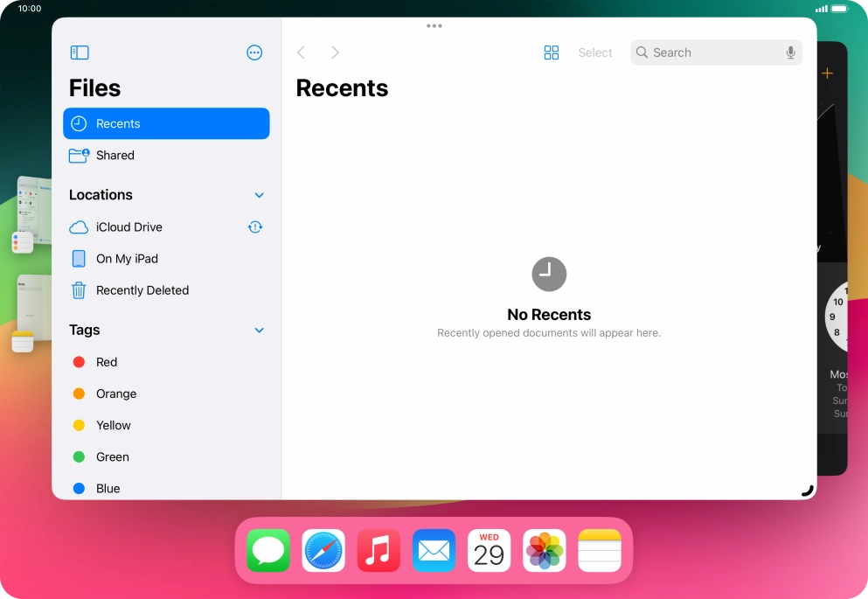868x599 pixels.
Task: Open the Photos app in the dock
Action: [545, 550]
